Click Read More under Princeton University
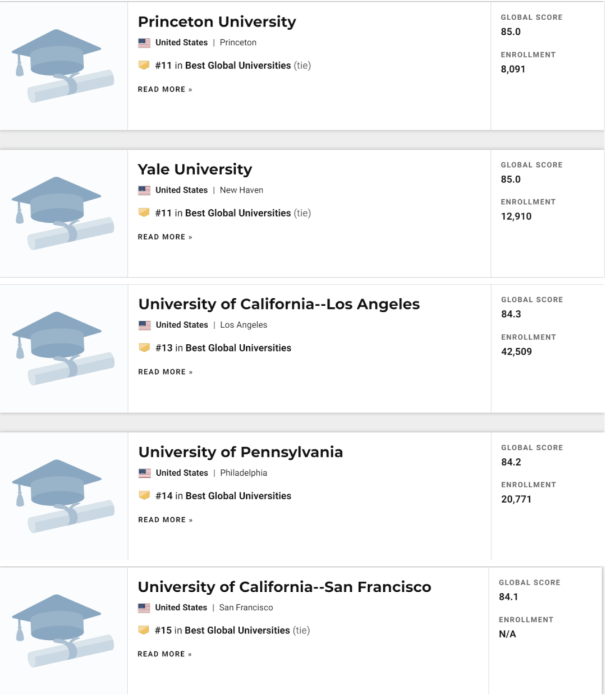606x700 pixels. coord(165,89)
